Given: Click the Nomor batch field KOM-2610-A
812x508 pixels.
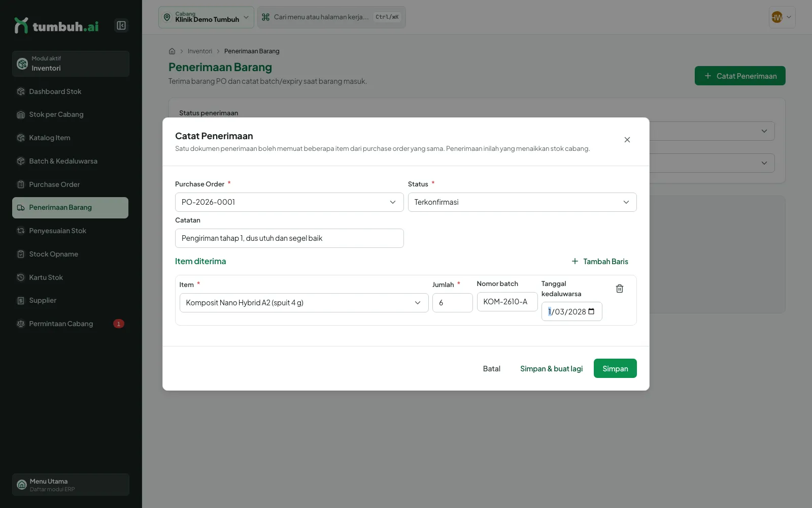Looking at the screenshot, I should click(507, 302).
